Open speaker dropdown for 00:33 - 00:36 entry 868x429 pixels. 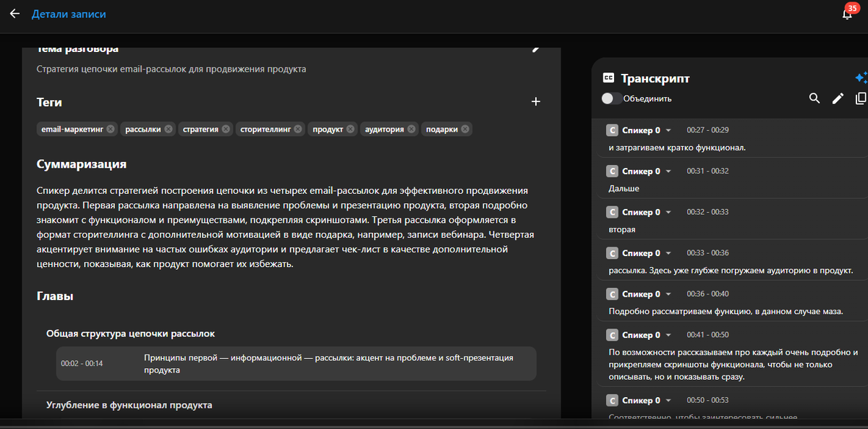click(x=668, y=253)
